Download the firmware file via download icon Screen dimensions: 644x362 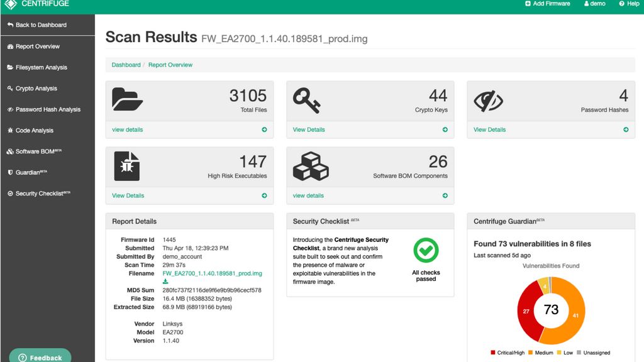[165, 282]
